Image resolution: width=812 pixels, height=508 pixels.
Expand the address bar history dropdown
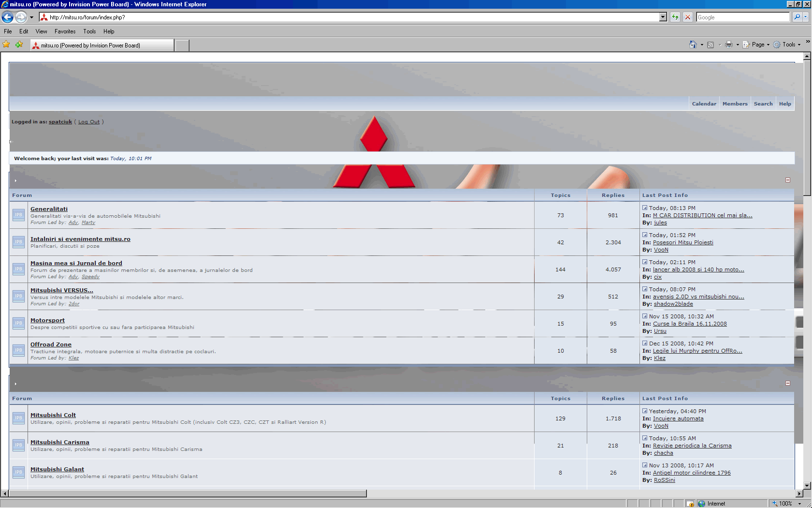pyautogui.click(x=663, y=17)
